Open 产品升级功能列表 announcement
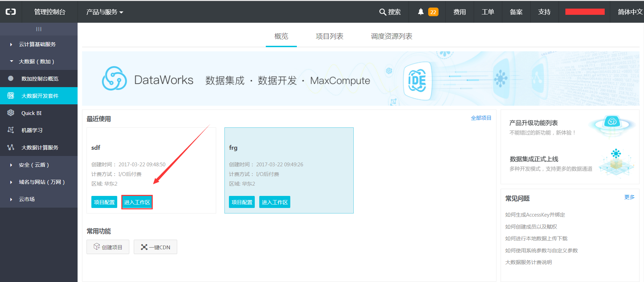This screenshot has width=644, height=282. 534,123
